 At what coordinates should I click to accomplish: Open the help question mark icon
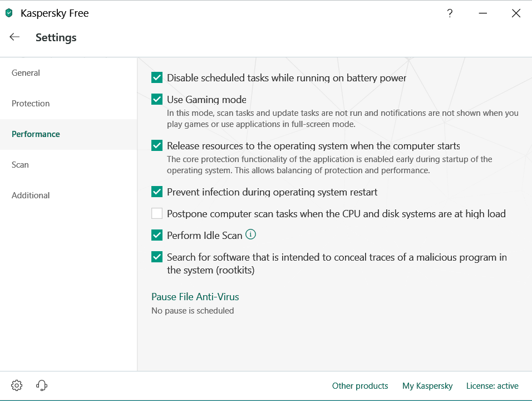(450, 14)
